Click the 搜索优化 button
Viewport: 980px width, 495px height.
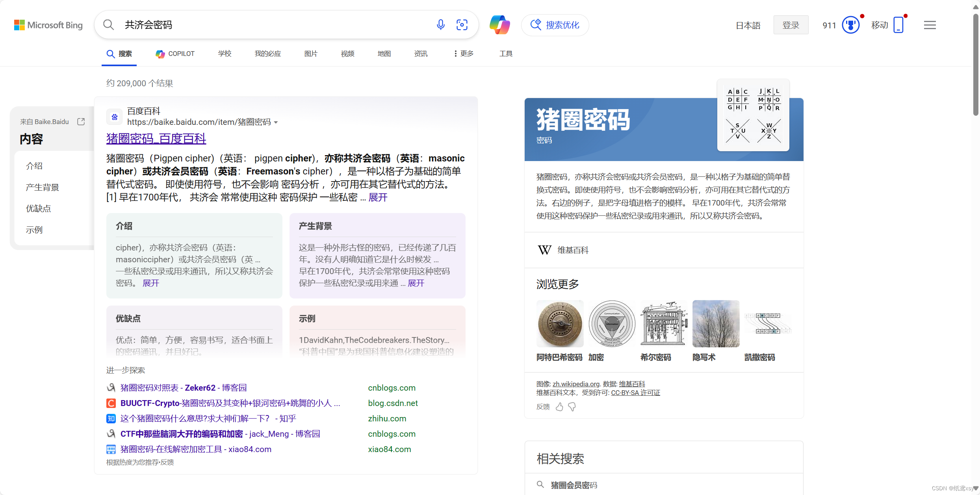point(555,25)
